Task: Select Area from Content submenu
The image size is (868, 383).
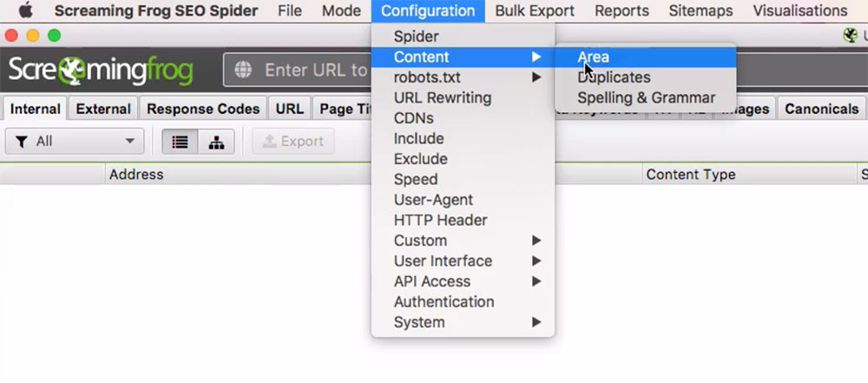Action: coord(646,57)
